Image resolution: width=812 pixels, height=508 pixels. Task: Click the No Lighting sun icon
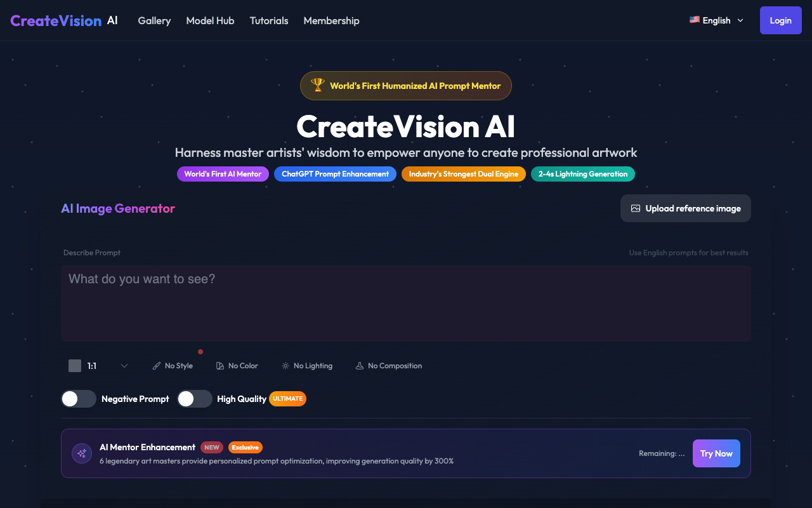point(284,365)
